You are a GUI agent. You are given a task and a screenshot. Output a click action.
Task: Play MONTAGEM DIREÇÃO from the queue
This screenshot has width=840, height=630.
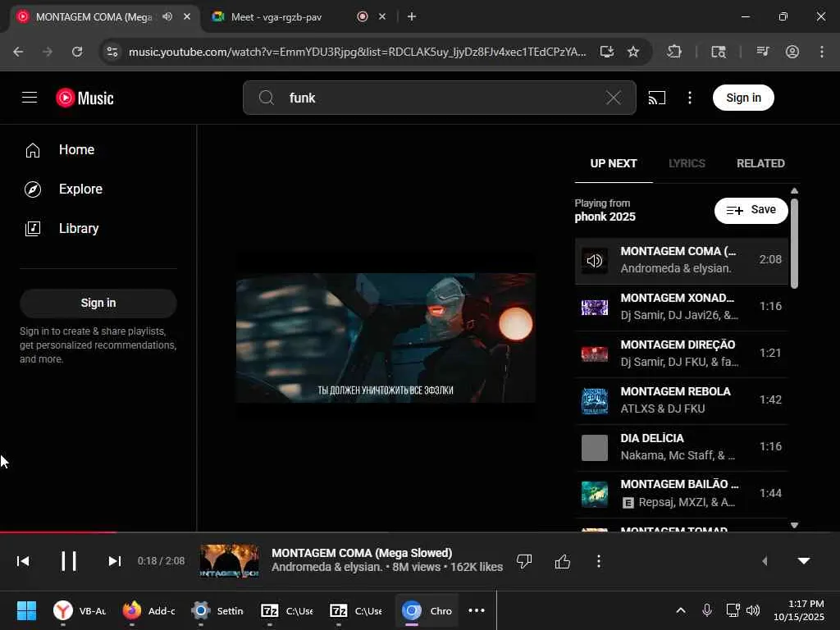(682, 354)
